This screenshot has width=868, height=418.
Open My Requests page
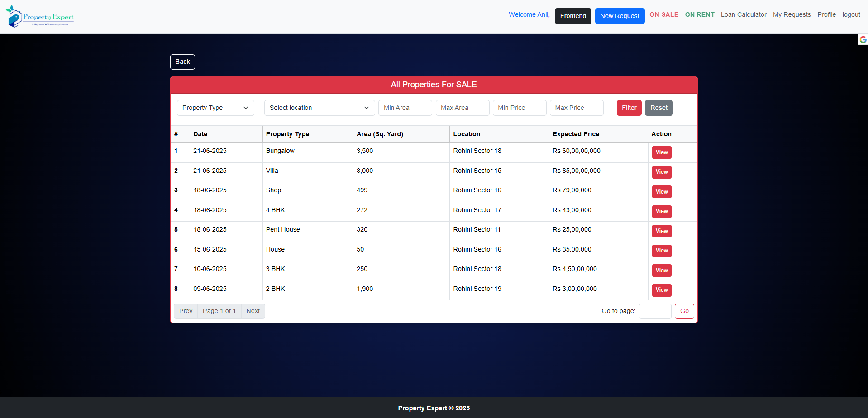coord(792,14)
